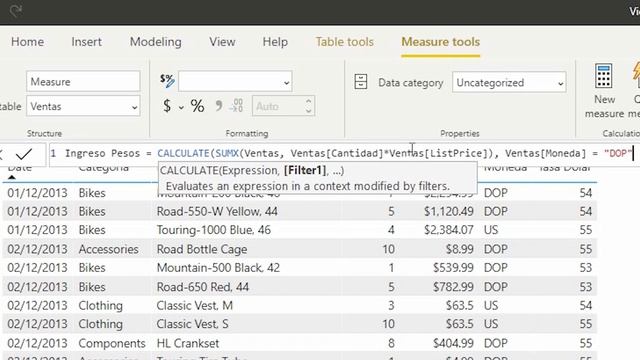Click the $2,384.07 price cell
The height and width of the screenshot is (360, 640).
[449, 230]
